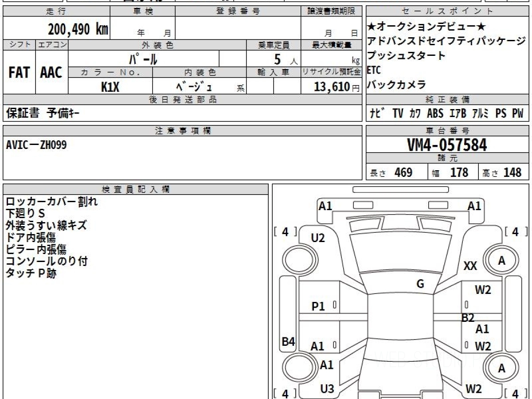Click the アルミ equipment label
532x399 pixels.
[x=481, y=113]
